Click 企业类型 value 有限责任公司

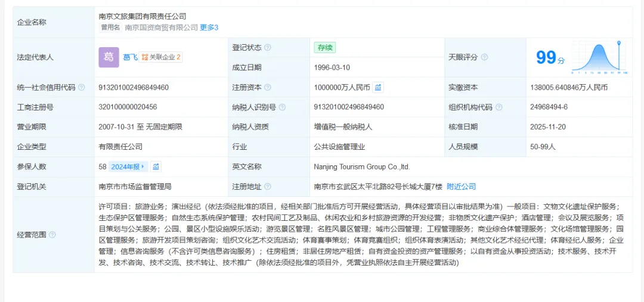[120, 147]
